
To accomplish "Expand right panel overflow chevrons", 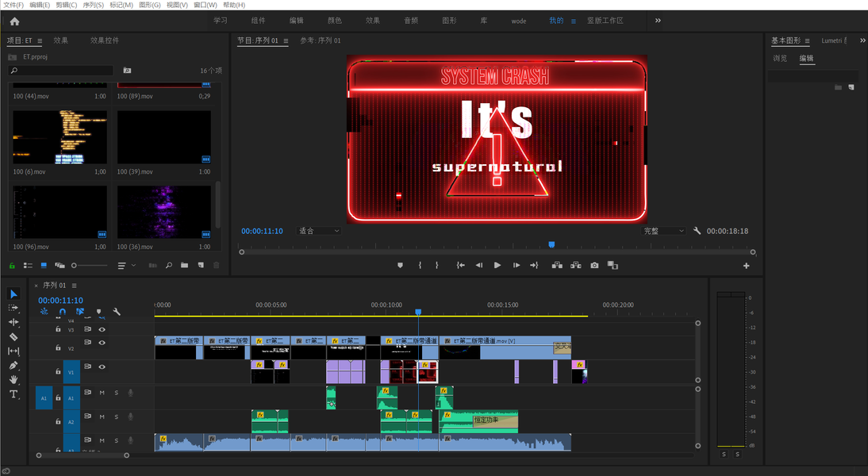I will click(x=862, y=40).
